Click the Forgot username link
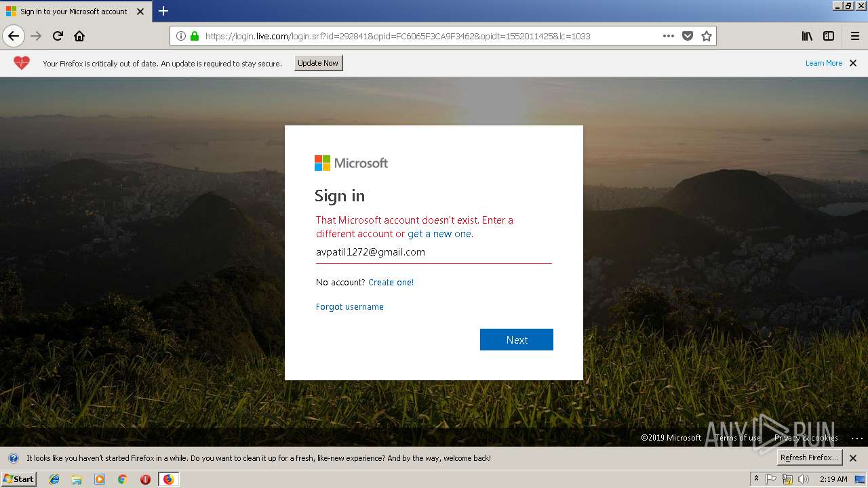Viewport: 868px width, 488px height. (350, 307)
